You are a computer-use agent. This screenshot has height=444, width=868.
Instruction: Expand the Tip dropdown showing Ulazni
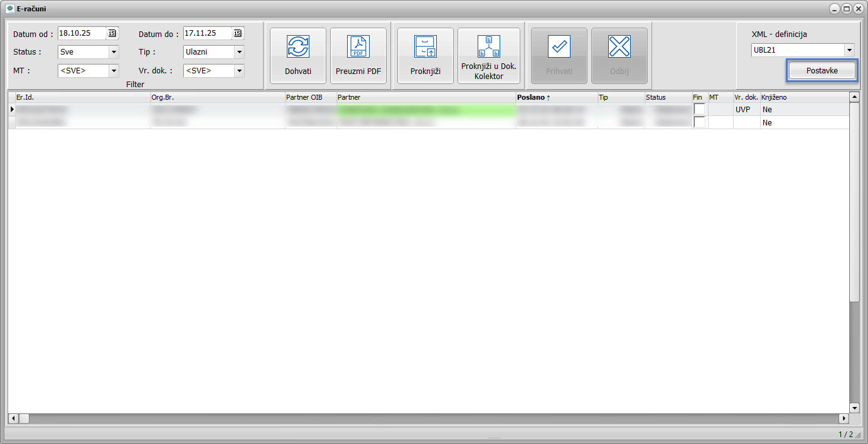click(239, 52)
